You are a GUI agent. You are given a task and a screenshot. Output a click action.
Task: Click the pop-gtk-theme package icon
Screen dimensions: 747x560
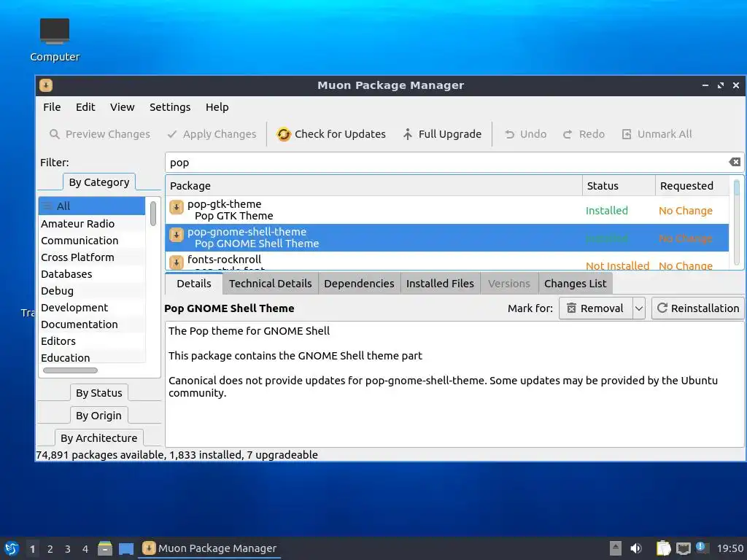[177, 207]
